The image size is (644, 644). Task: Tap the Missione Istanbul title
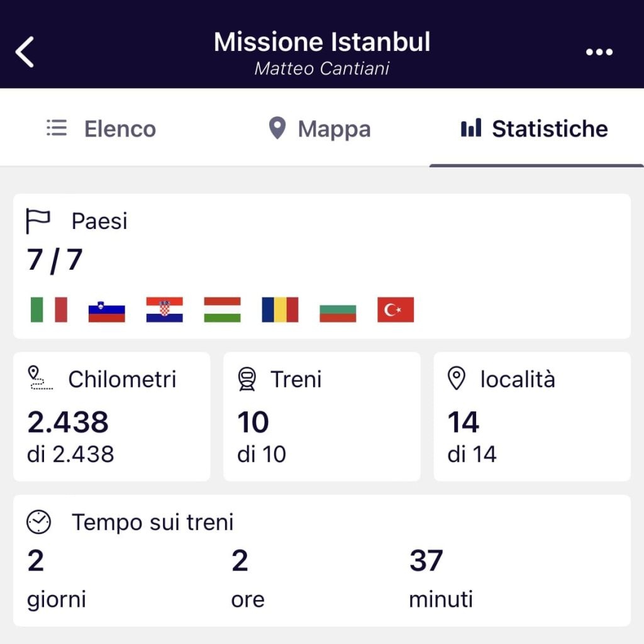coord(322,42)
